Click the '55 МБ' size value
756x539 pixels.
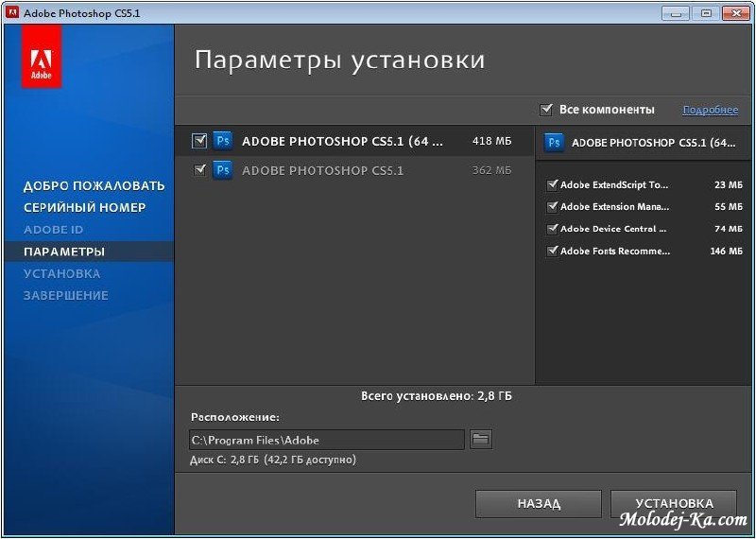click(729, 206)
